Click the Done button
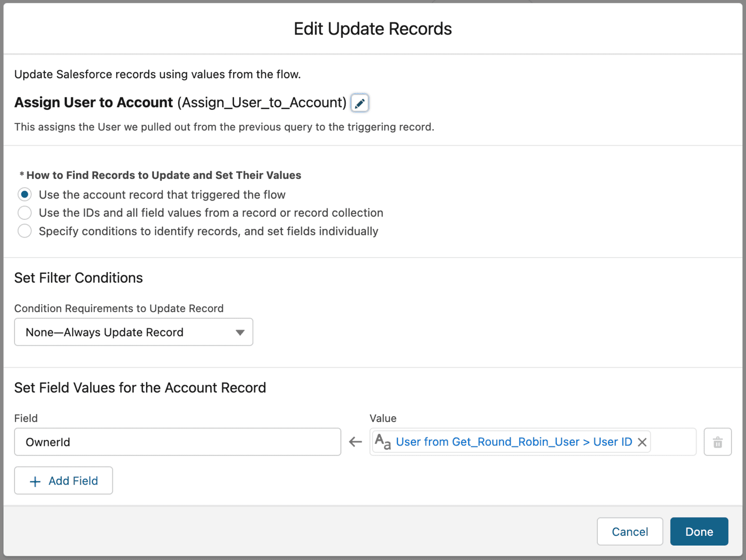 coord(699,532)
